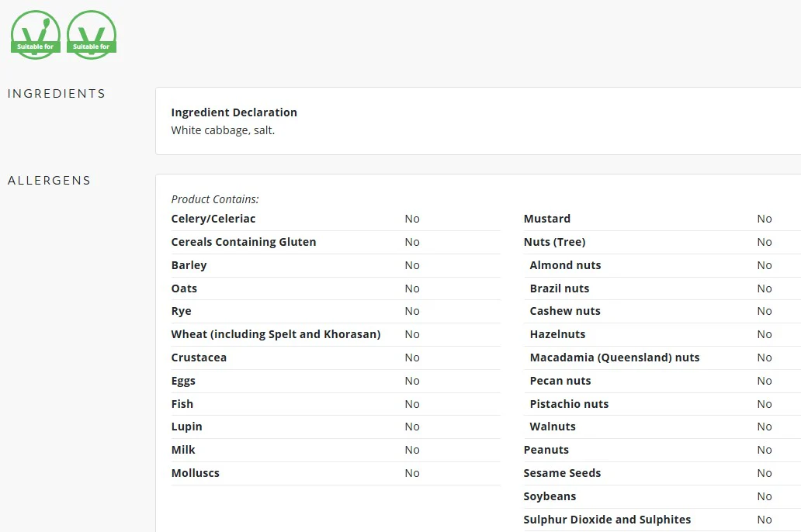Click the No value for Celery/Celeriac
The height and width of the screenshot is (532, 801).
412,219
